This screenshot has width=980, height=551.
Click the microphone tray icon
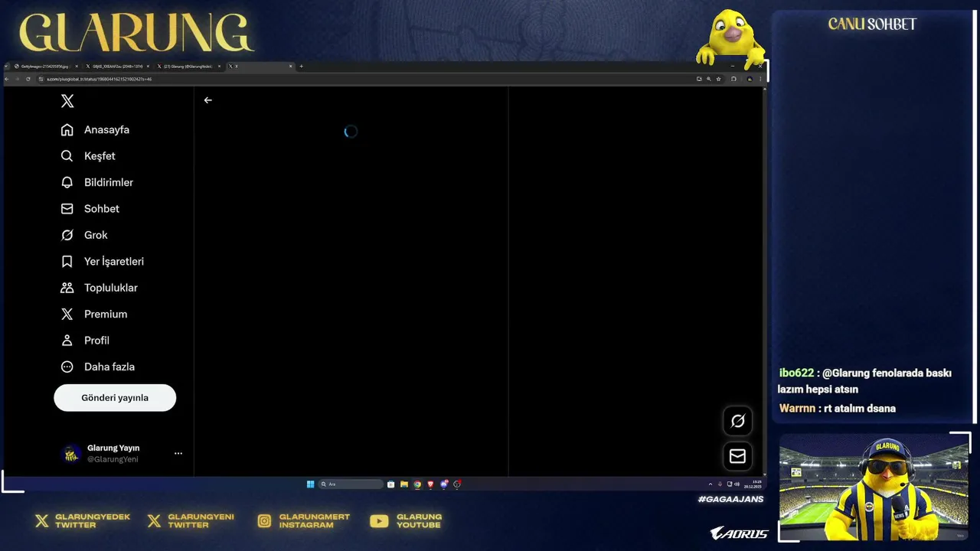pyautogui.click(x=720, y=484)
